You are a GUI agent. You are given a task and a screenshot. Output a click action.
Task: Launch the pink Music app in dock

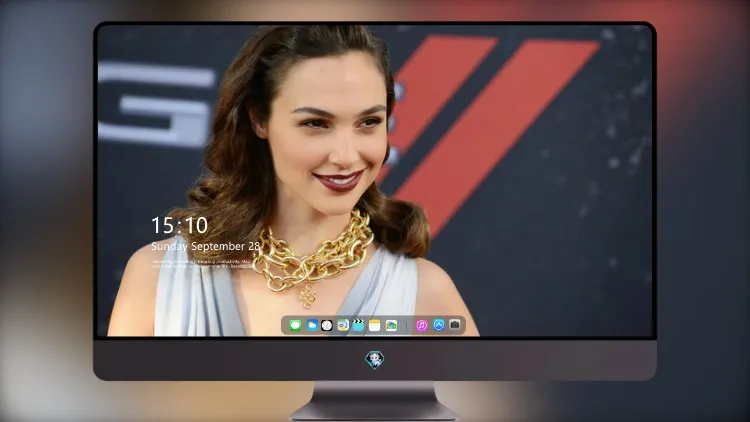click(421, 325)
